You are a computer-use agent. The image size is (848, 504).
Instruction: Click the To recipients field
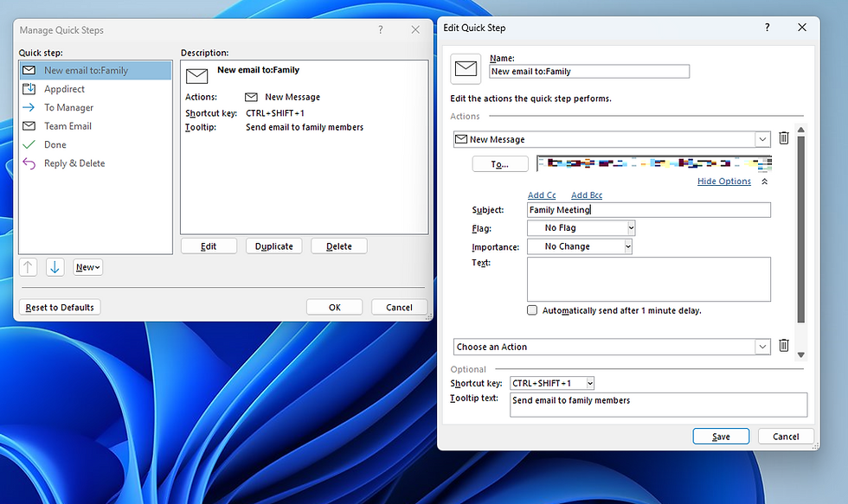click(x=654, y=163)
